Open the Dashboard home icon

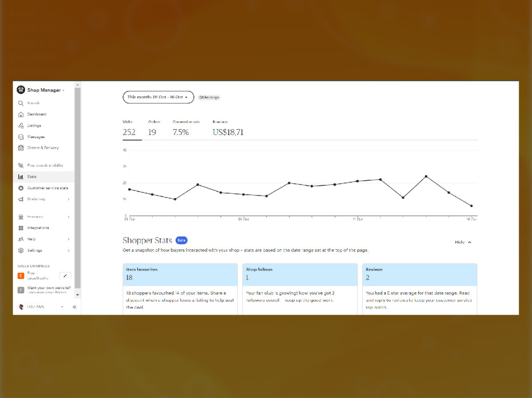[21, 114]
